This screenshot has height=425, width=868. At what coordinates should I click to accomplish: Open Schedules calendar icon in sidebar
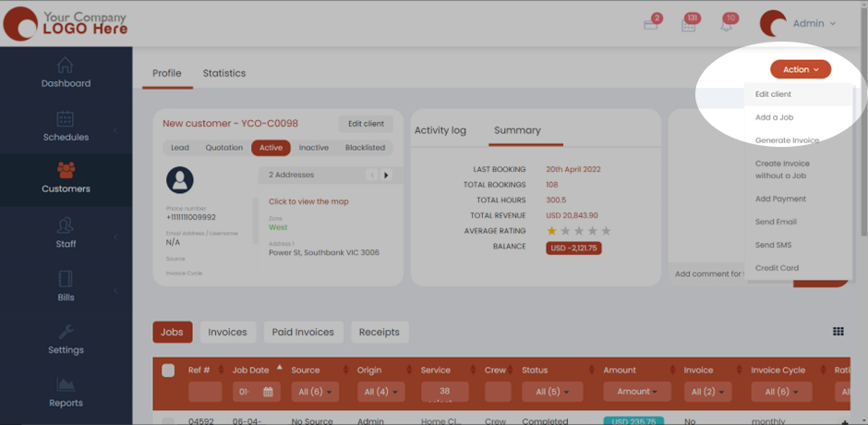tap(65, 119)
